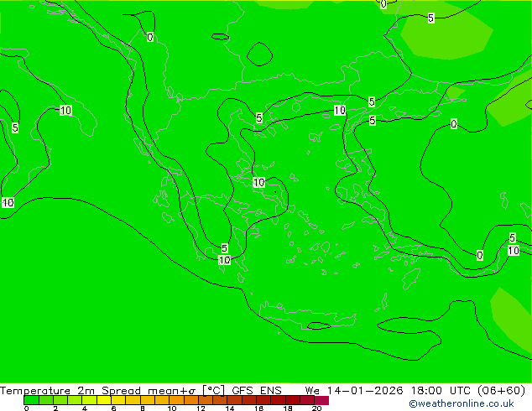
Task: Click the legend tick label '8'
Action: (143, 408)
